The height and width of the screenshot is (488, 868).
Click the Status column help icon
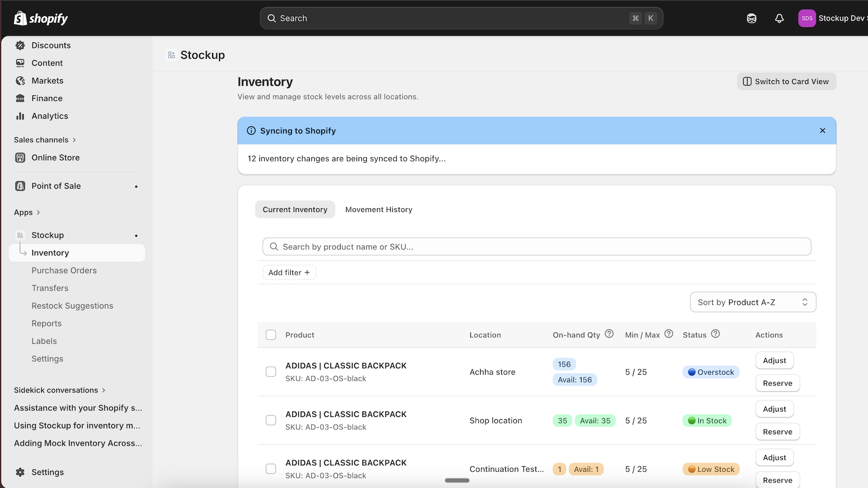(716, 334)
